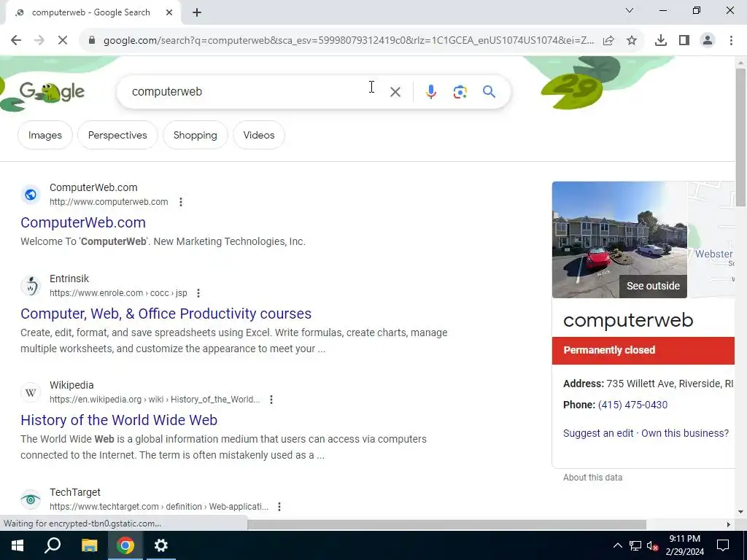
Task: Click Suggest an edit link
Action: click(x=598, y=433)
